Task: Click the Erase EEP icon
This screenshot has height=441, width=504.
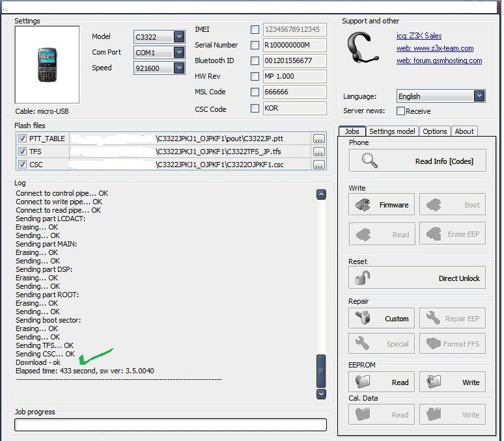Action: click(x=434, y=234)
